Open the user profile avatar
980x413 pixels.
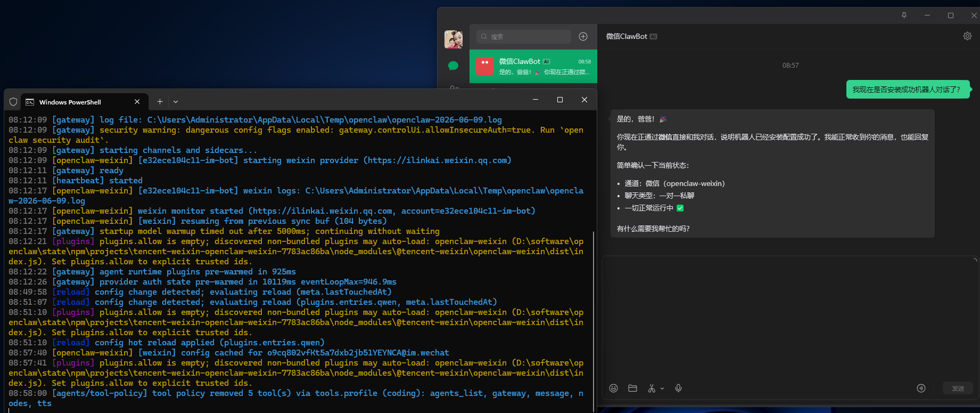click(x=454, y=39)
